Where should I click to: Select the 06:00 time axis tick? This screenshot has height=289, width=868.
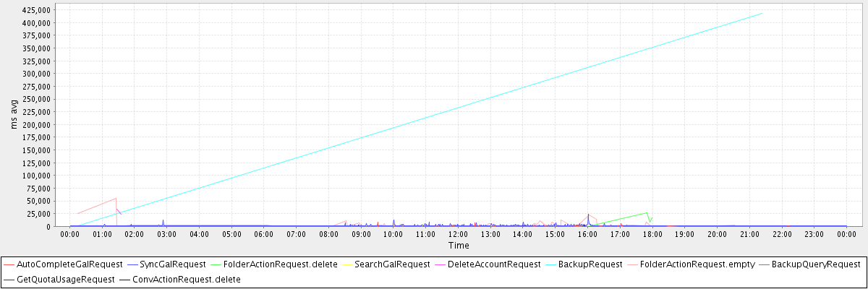point(264,234)
